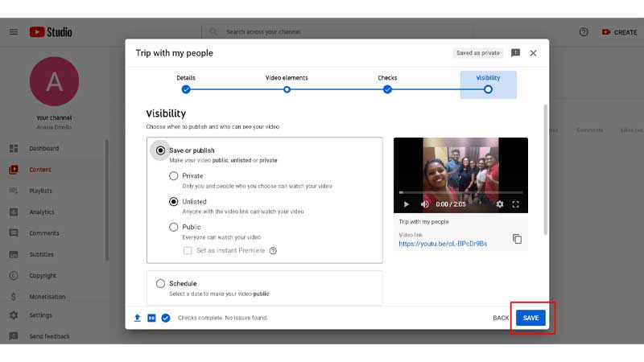Screen dimensions: 644x362
Task: Click the question mark beside Set as instant Premiere
Action: pyautogui.click(x=273, y=250)
